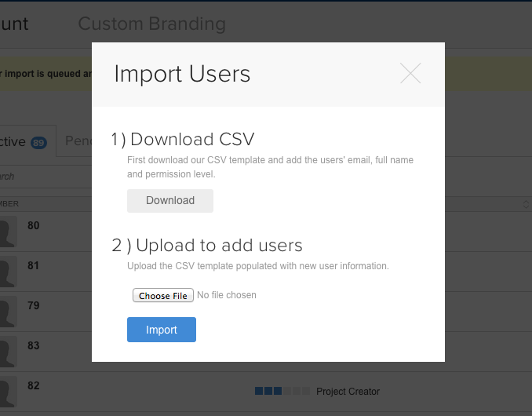Click the 89 count badge on Active tab
Image resolution: width=532 pixels, height=416 pixels.
click(38, 143)
